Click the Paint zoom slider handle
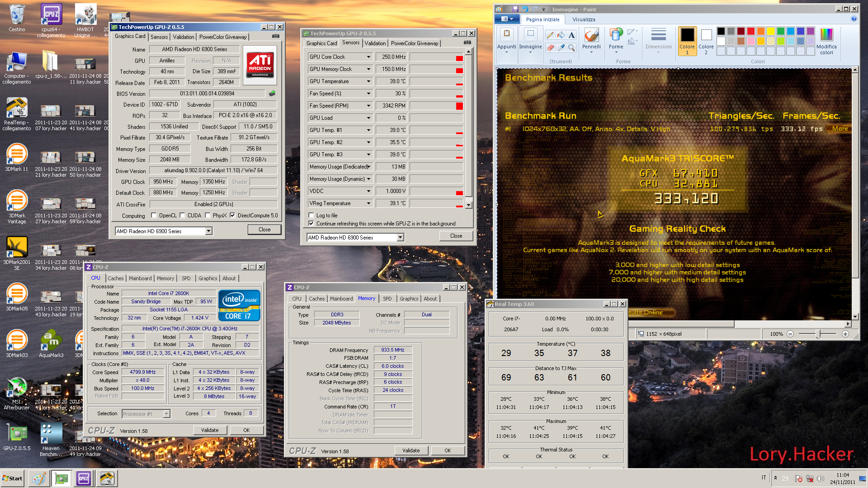Screen dimensions: 868x488 point(818,334)
